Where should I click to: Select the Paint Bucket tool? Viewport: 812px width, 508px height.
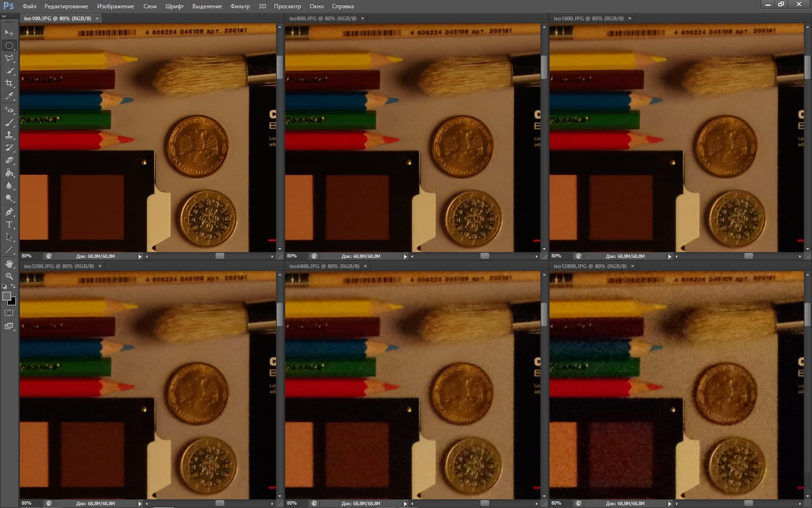pyautogui.click(x=9, y=173)
